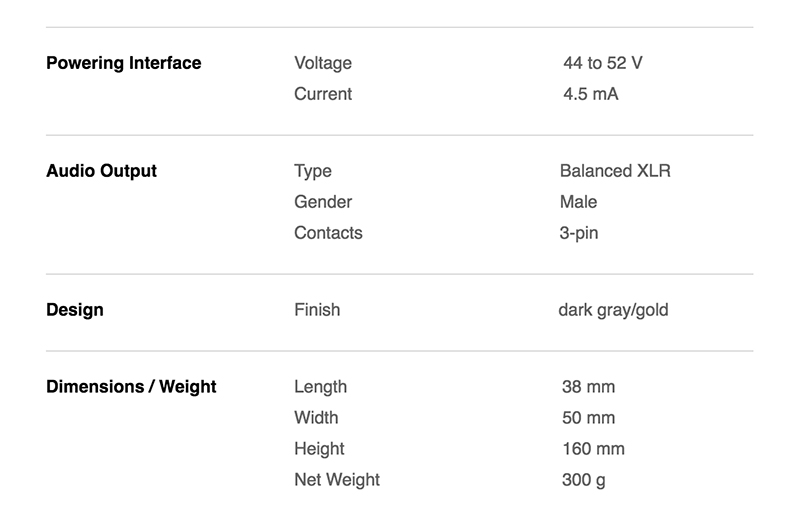Click the Balanced XLR value

click(x=615, y=171)
